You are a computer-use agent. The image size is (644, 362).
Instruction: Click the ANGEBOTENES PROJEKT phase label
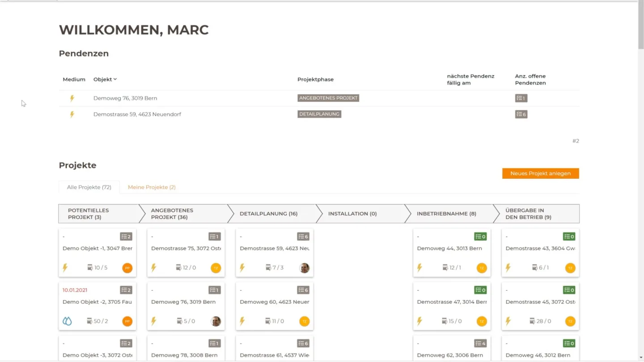tap(328, 98)
